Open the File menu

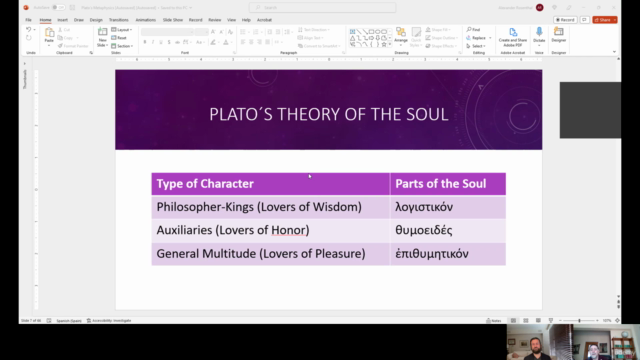[29, 20]
